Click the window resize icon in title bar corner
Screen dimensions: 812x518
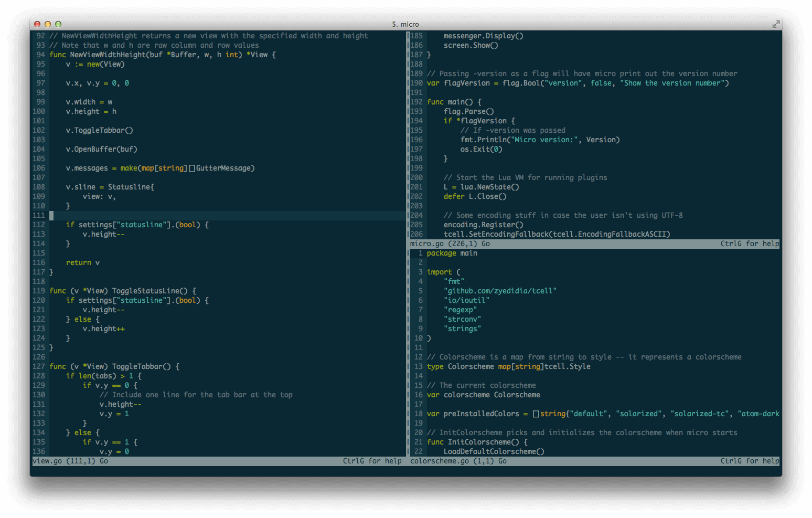776,24
